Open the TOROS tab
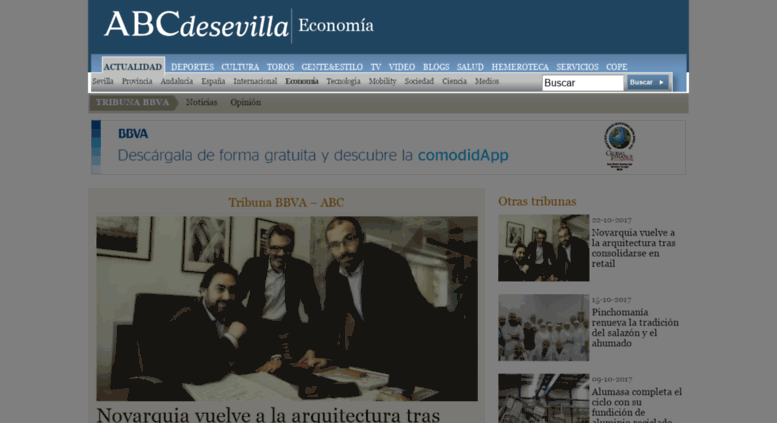This screenshot has width=777, height=423. (280, 67)
